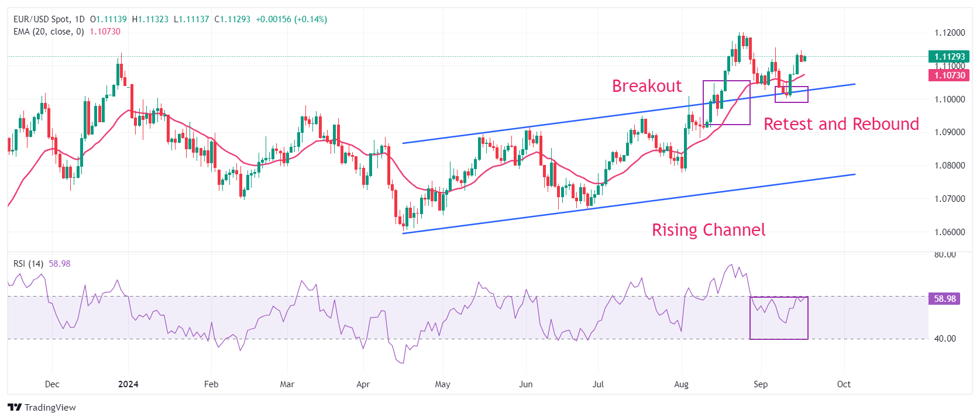Click the 1.06000 price axis level

tap(950, 232)
